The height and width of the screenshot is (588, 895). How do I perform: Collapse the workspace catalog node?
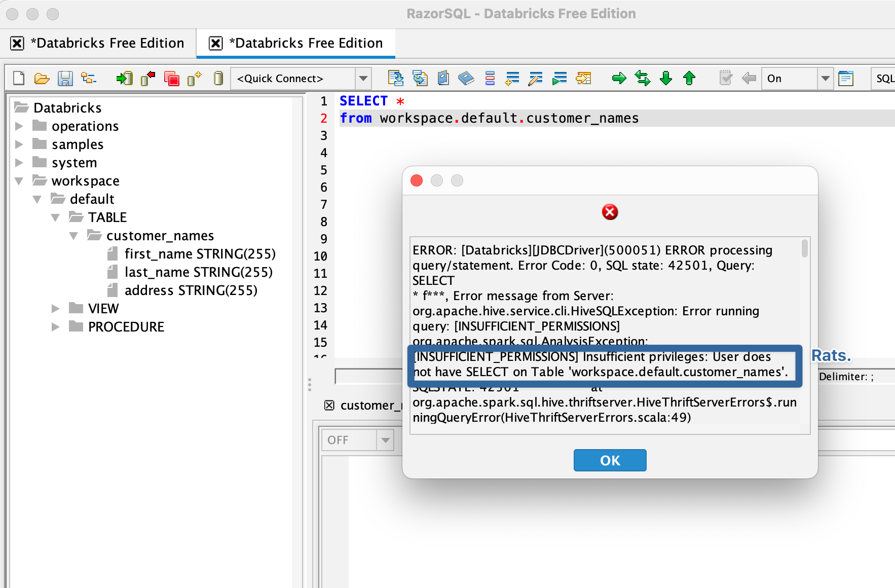coord(19,181)
